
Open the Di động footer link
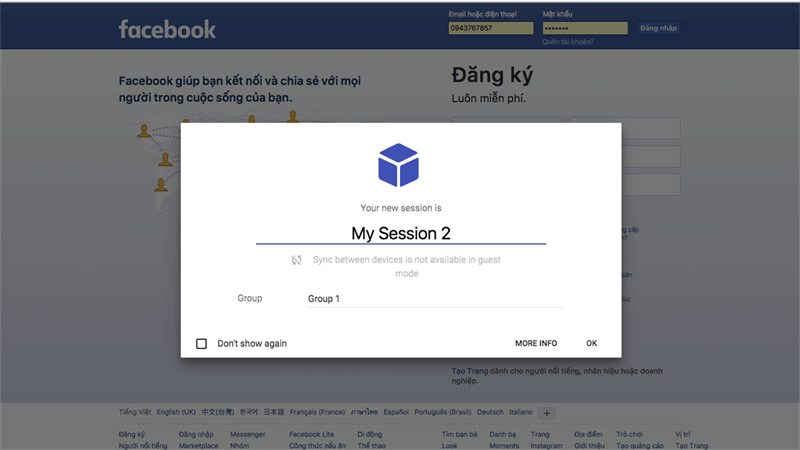tap(369, 434)
